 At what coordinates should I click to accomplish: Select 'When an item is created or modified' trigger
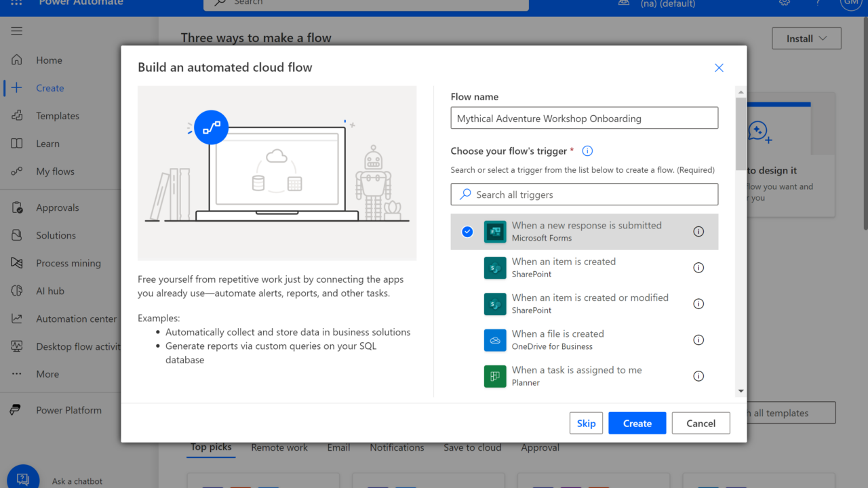590,304
